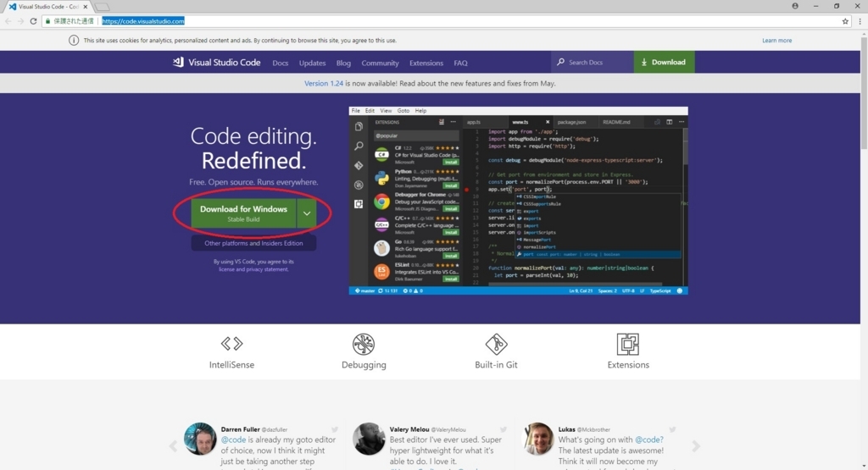Go to the Blog page

(343, 63)
